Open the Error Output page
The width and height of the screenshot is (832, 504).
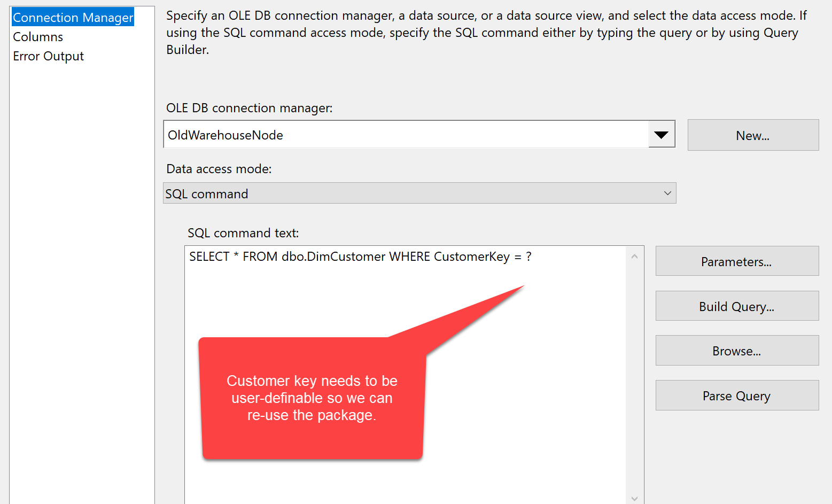[49, 56]
